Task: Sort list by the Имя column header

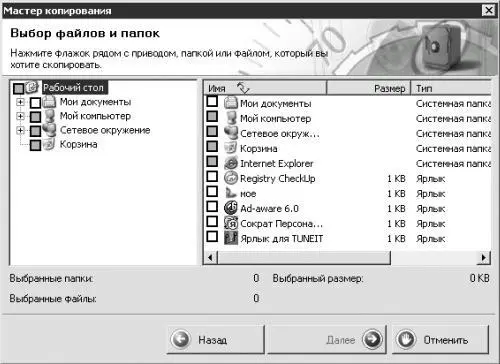Action: click(265, 88)
